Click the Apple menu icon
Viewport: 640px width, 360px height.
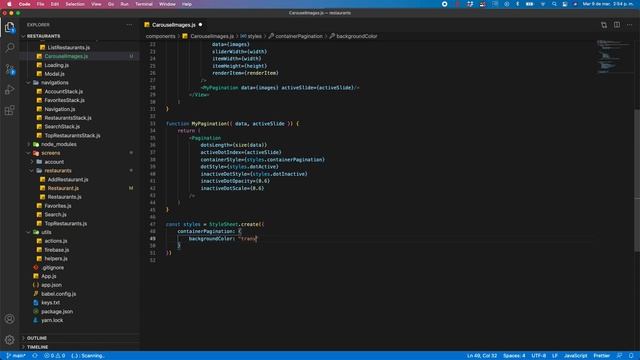[9, 4]
